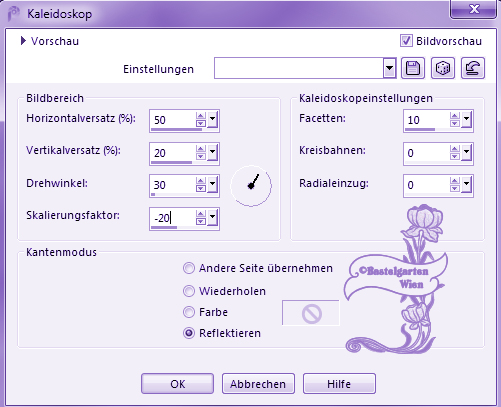Select the Farbe radio button
Screen dimensions: 501x407
(x=189, y=312)
